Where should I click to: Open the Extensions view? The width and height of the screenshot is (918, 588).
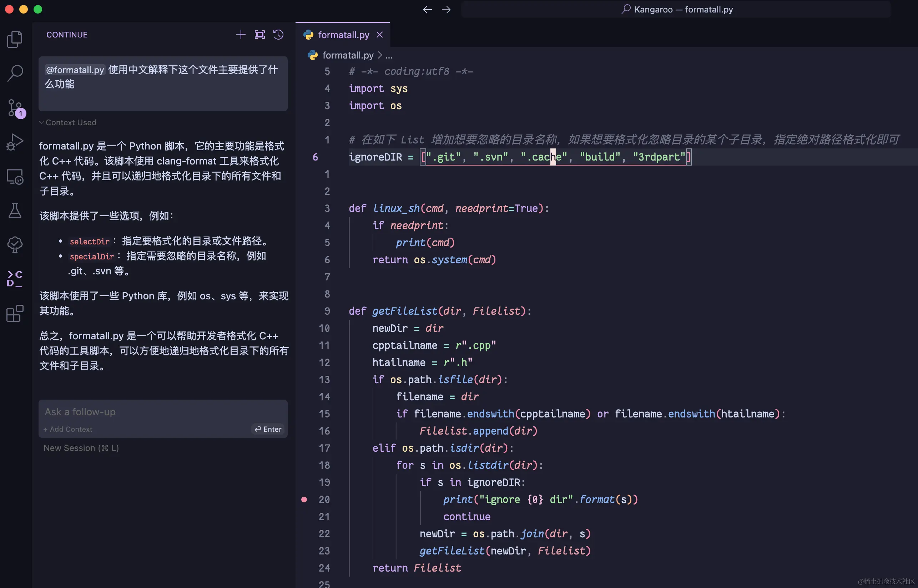click(x=15, y=314)
